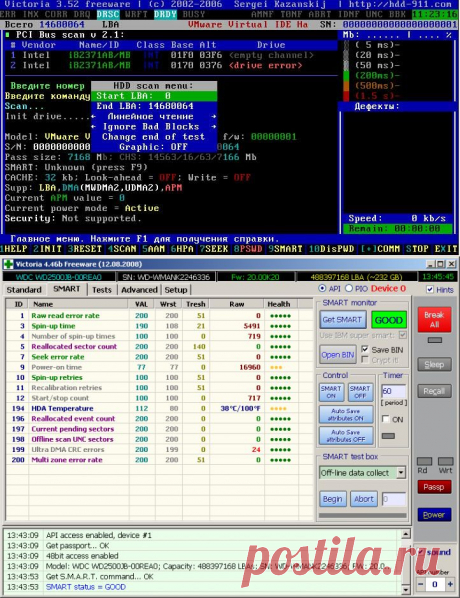The image size is (460, 598).
Task: Toggle the Save BIN checkbox
Action: [365, 349]
